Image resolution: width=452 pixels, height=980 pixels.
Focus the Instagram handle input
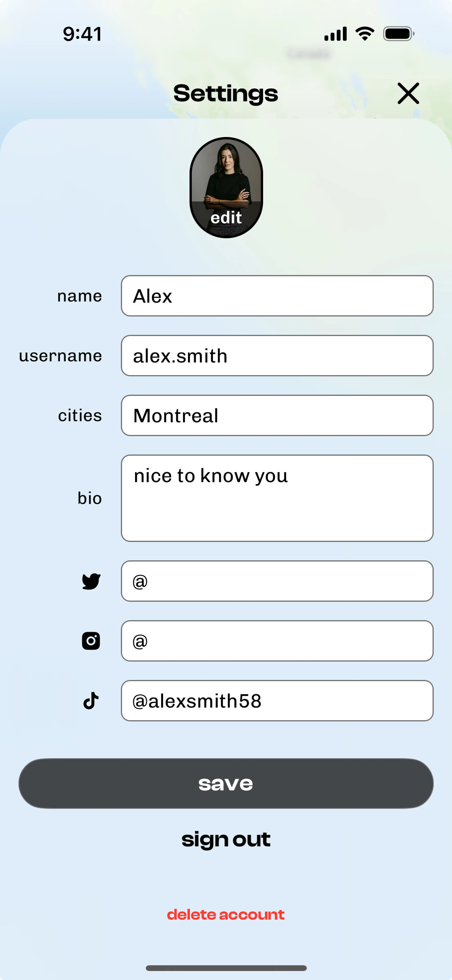pyautogui.click(x=277, y=641)
